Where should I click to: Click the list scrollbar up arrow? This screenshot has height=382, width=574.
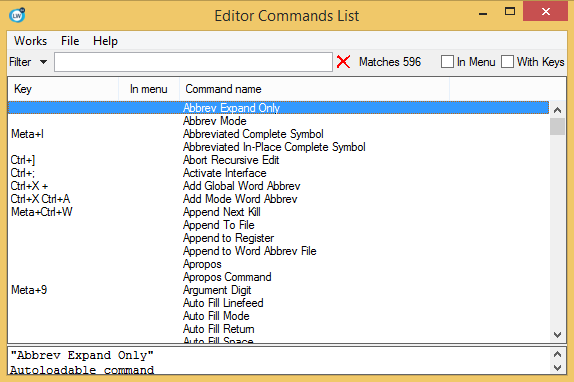(557, 110)
